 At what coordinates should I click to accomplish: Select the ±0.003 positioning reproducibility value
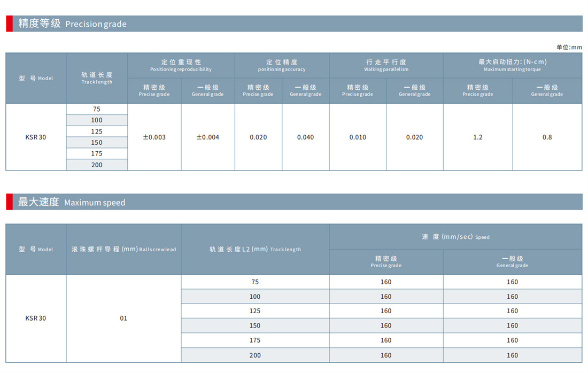click(x=154, y=137)
